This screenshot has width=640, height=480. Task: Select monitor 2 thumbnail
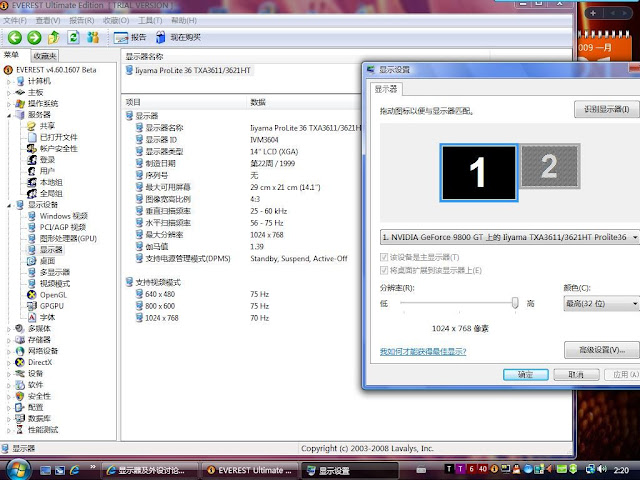[550, 166]
